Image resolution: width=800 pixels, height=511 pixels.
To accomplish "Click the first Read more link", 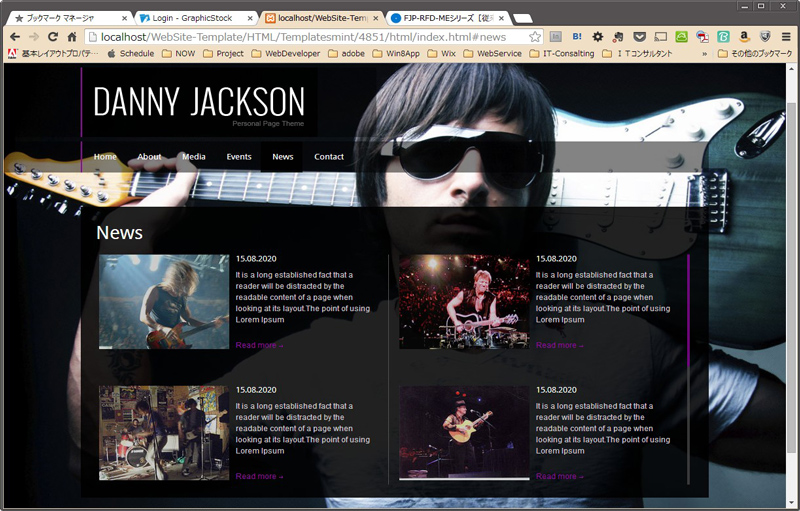I will point(259,345).
